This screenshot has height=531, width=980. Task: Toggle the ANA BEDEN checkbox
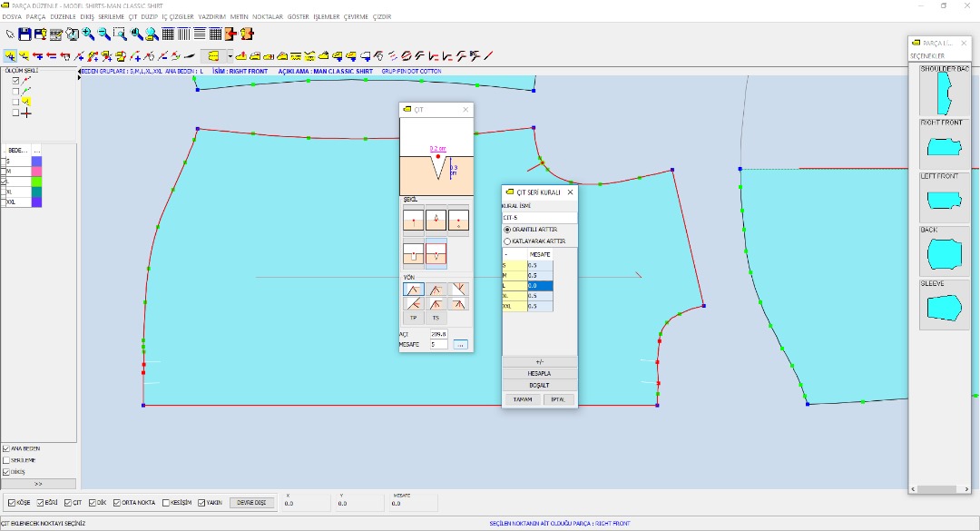pos(6,448)
